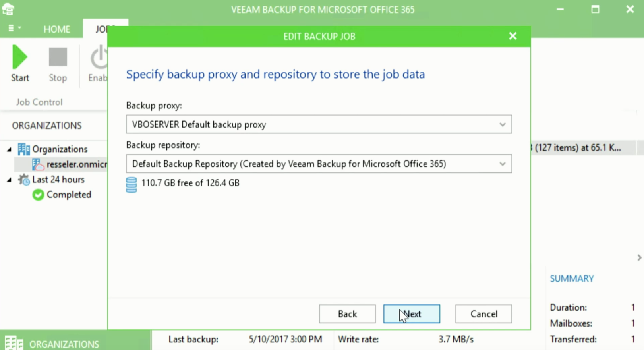The height and width of the screenshot is (350, 644).
Task: Click the Last 24 hours clock icon
Action: (x=24, y=180)
